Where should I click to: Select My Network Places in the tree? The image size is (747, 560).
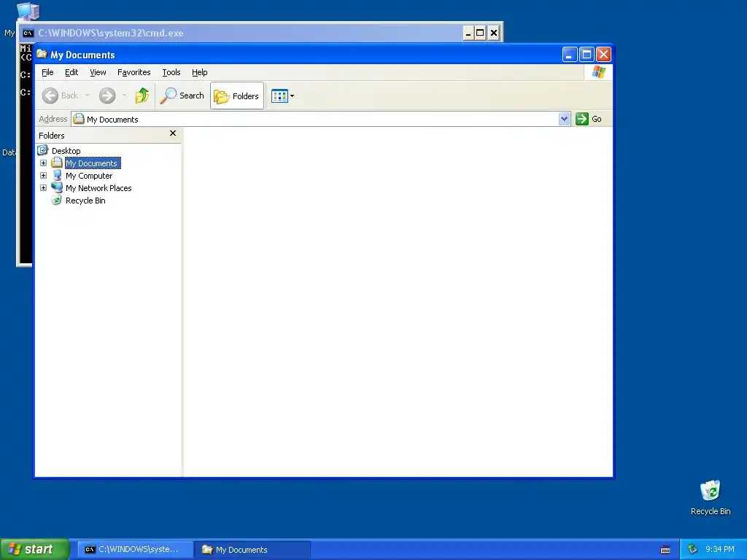pyautogui.click(x=98, y=188)
